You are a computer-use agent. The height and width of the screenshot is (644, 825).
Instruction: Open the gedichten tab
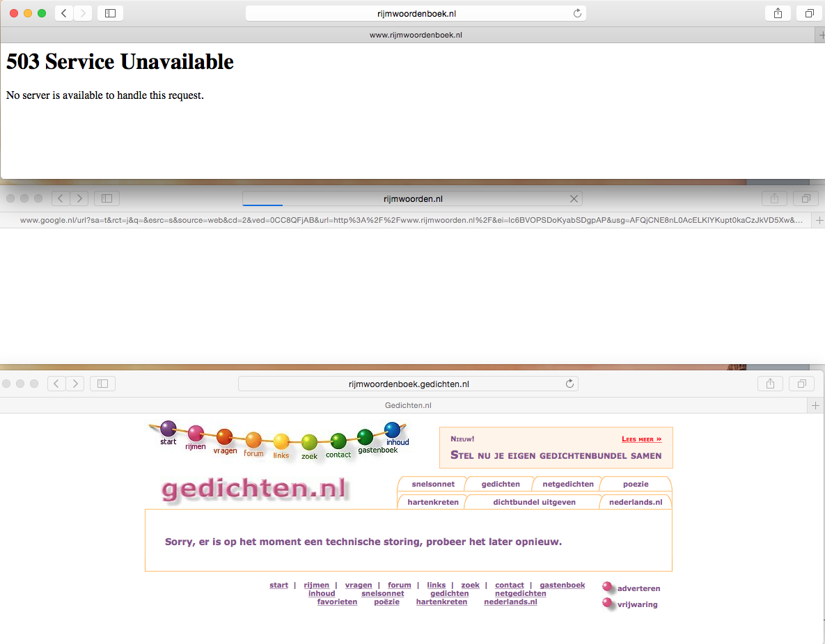pyautogui.click(x=501, y=484)
